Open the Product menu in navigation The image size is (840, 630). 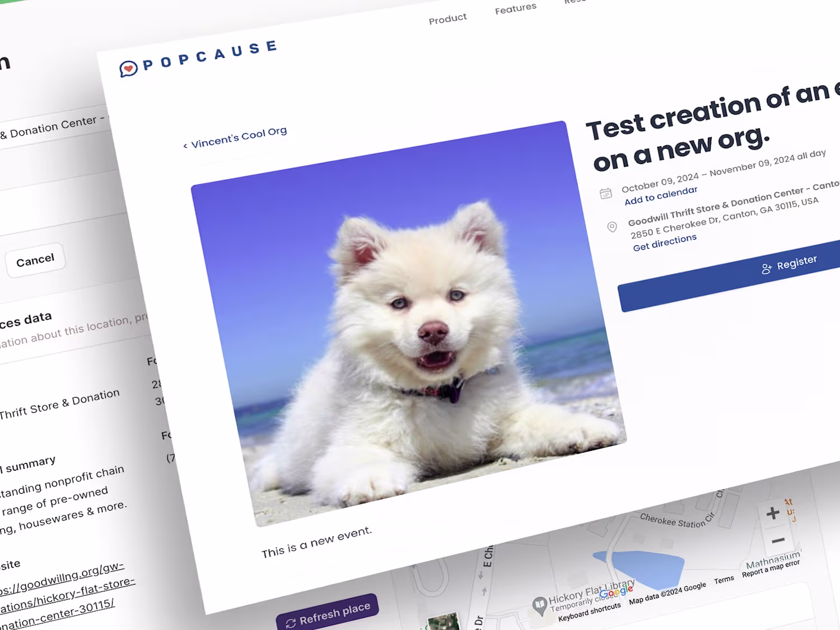447,19
